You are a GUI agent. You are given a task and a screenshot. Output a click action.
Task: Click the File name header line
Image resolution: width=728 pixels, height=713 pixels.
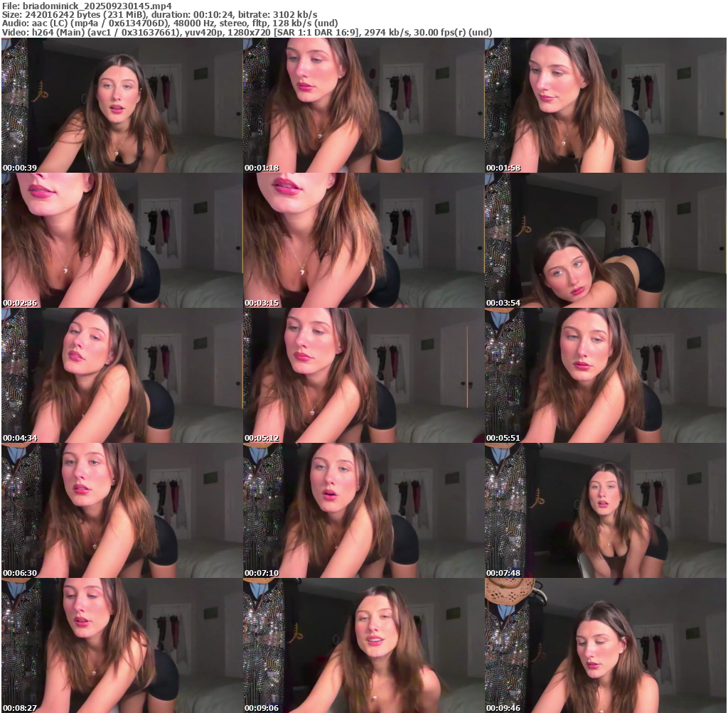87,6
